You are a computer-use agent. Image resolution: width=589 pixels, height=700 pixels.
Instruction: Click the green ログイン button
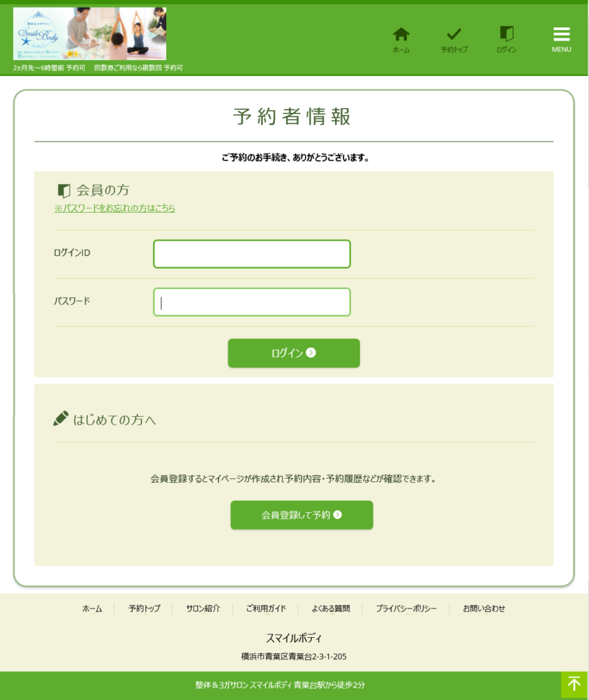(293, 353)
